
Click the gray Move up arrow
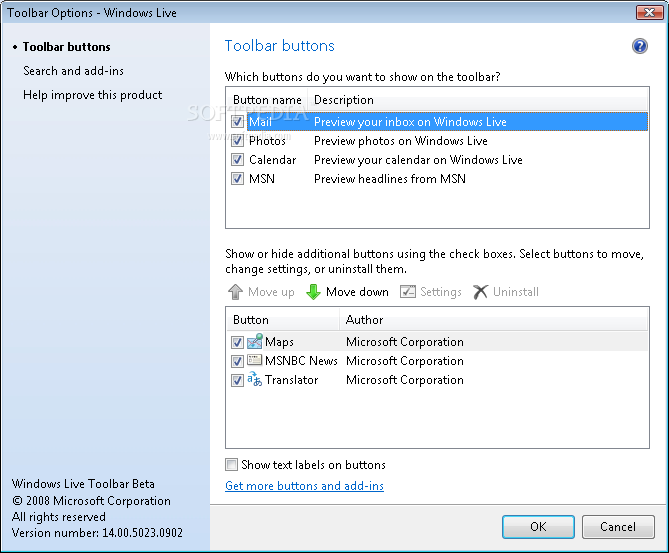[x=236, y=292]
